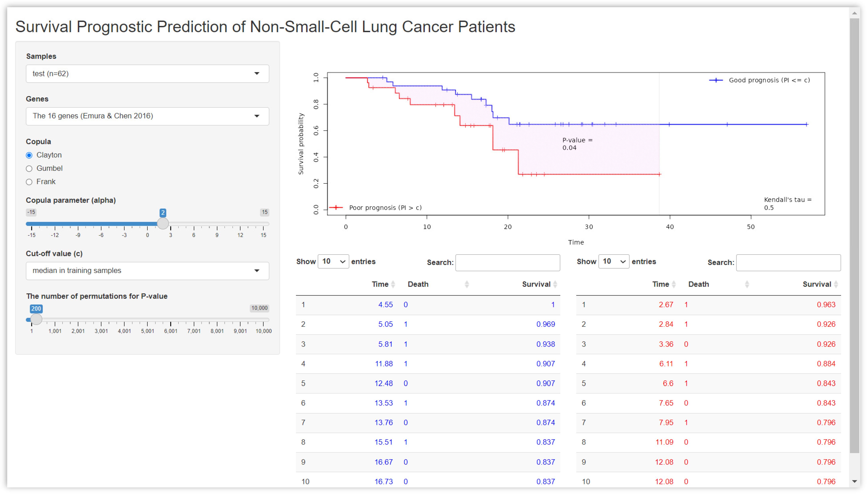Expand the Genes selection dropdown
This screenshot has width=868, height=495.
coord(147,116)
